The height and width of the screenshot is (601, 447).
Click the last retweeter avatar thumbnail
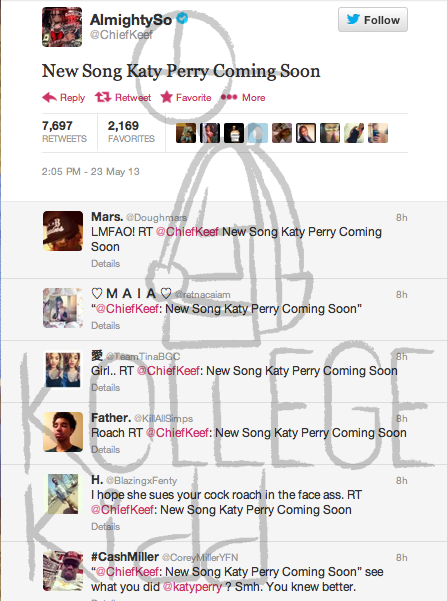pos(378,133)
